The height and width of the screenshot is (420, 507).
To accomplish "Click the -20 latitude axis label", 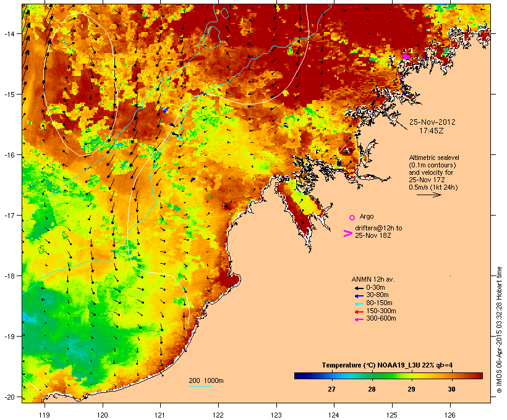I will 9,397.
